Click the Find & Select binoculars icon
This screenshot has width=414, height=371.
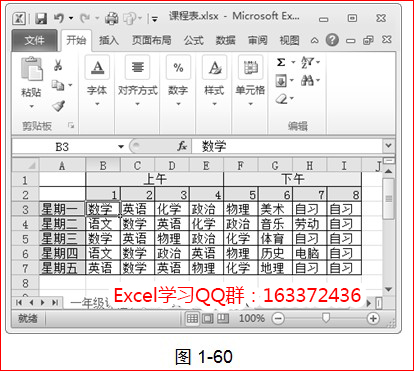click(x=307, y=80)
